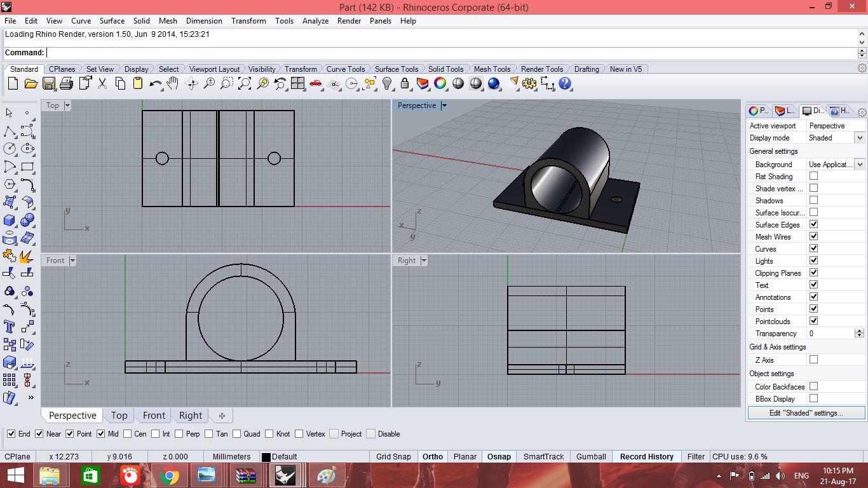This screenshot has height=488, width=868.
Task: Switch to the Curve Tools toolbar tab
Action: click(x=346, y=69)
